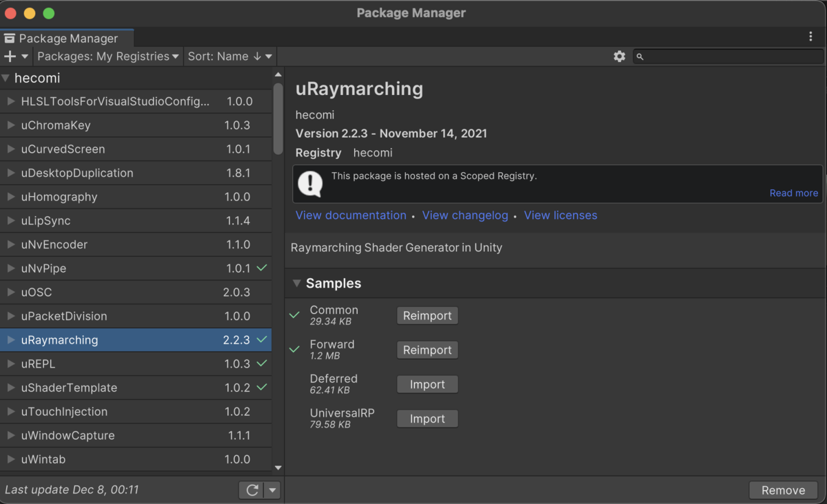Image resolution: width=827 pixels, height=504 pixels.
Task: Open the Packages: My Registries dropdown
Action: (x=108, y=56)
